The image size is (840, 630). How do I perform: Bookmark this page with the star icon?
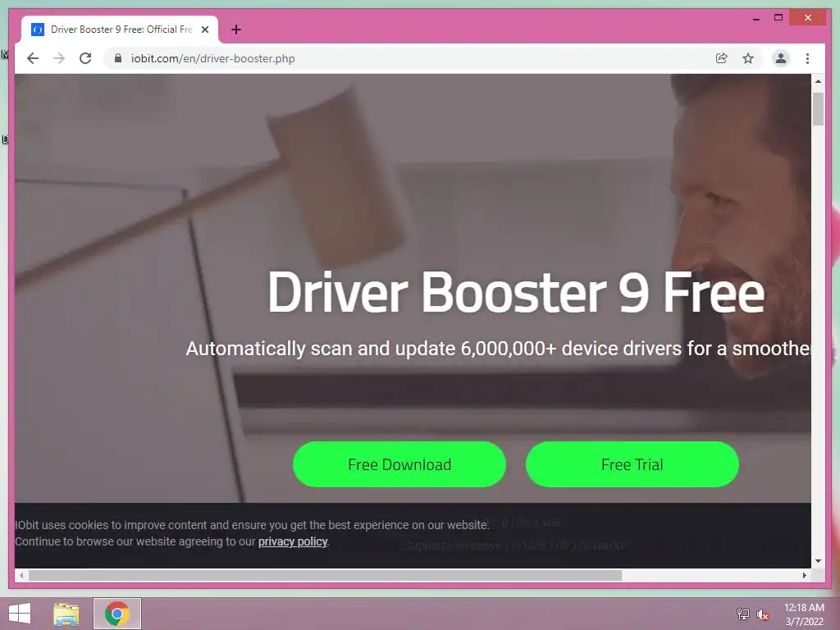pyautogui.click(x=748, y=58)
